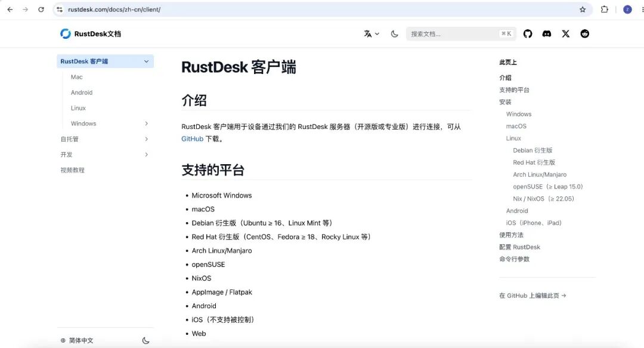Select the iOS（不支持被控制）list item

224,319
